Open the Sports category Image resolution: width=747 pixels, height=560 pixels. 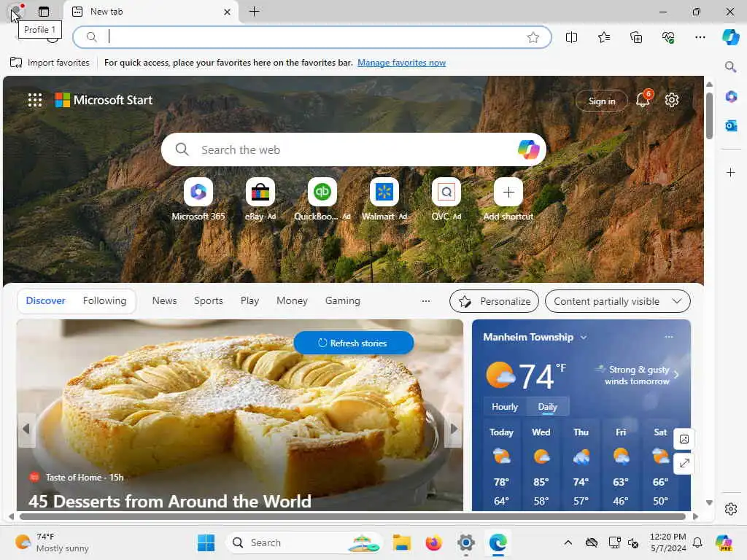coord(209,300)
